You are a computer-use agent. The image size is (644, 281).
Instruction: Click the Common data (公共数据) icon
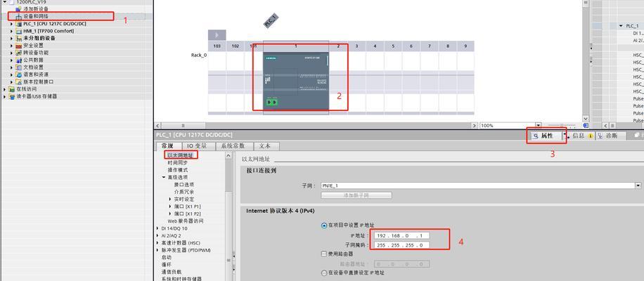point(18,60)
